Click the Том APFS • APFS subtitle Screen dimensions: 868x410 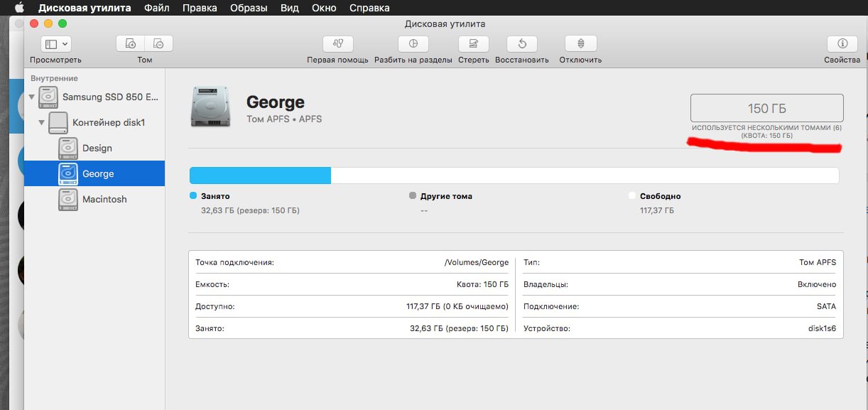click(x=284, y=119)
